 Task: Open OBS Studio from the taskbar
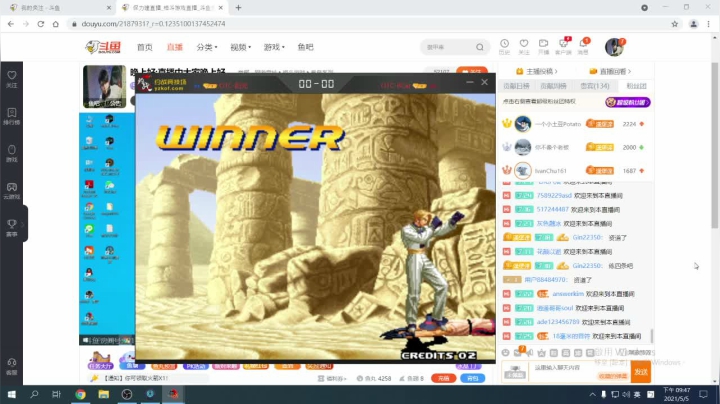point(127,394)
